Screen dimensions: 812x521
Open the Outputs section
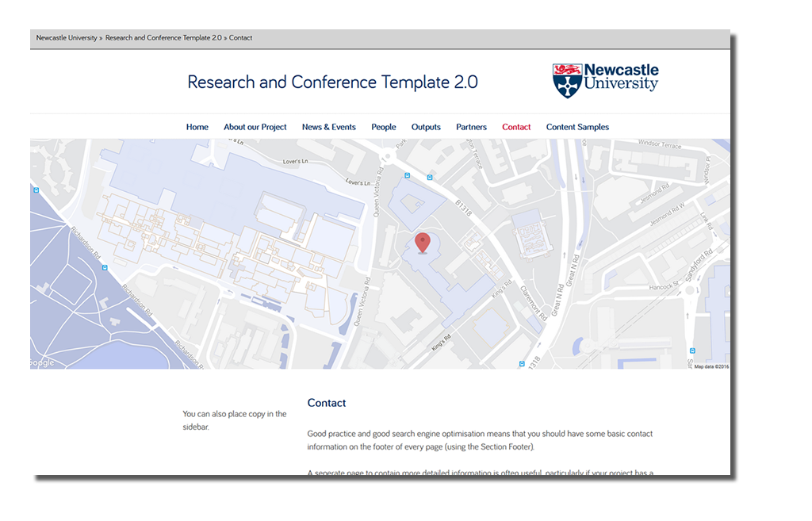pos(426,127)
